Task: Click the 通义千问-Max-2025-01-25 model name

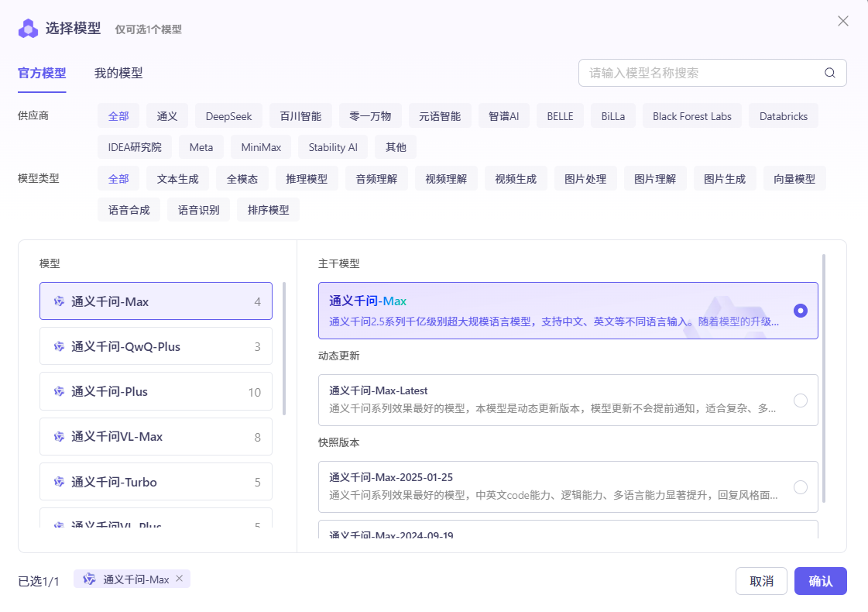Action: (x=391, y=477)
